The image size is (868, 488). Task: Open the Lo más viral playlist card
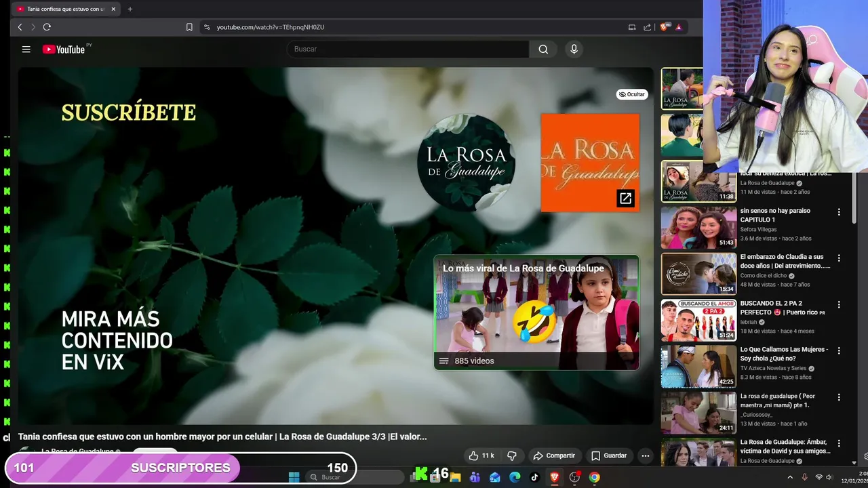[x=536, y=312]
